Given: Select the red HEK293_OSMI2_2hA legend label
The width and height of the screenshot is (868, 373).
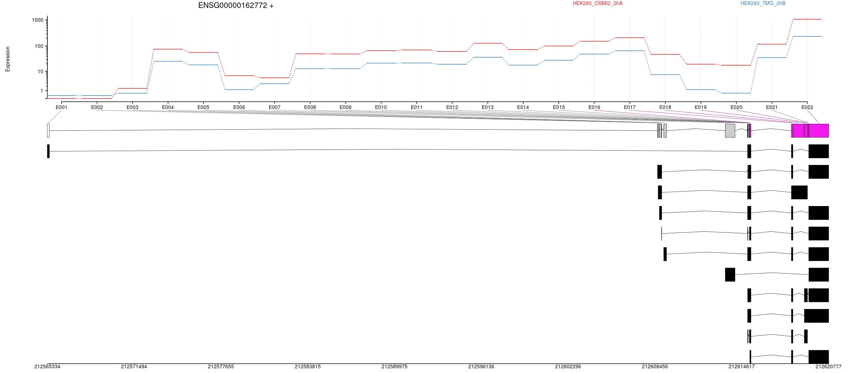Looking at the screenshot, I should click(x=597, y=3).
